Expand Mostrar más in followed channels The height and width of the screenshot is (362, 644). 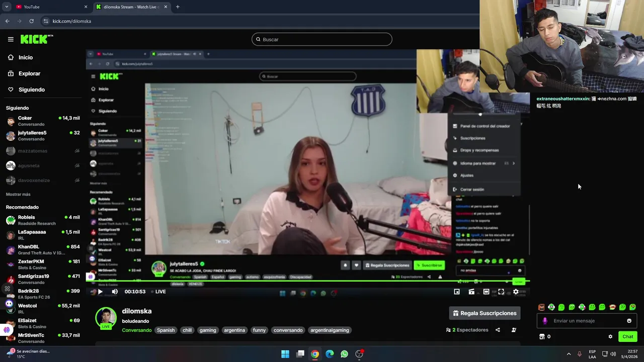pyautogui.click(x=18, y=194)
